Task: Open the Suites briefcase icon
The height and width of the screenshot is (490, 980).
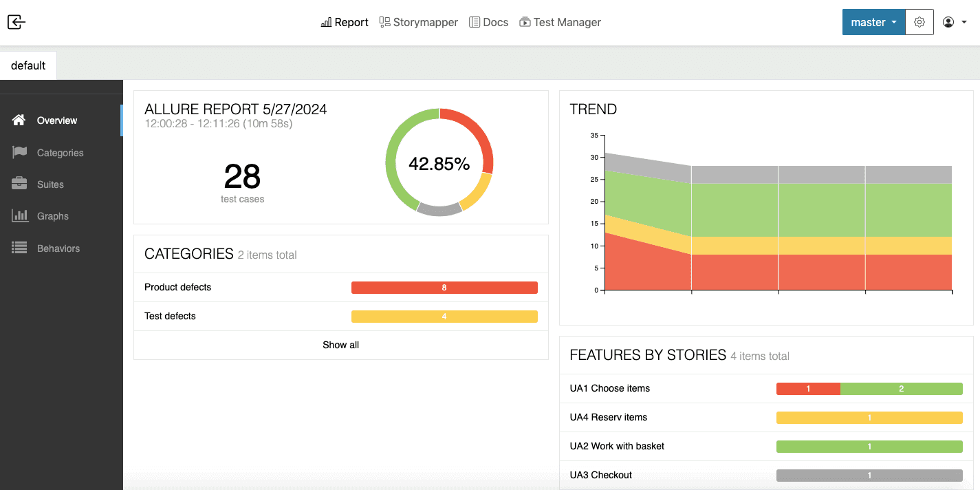Action: click(19, 184)
